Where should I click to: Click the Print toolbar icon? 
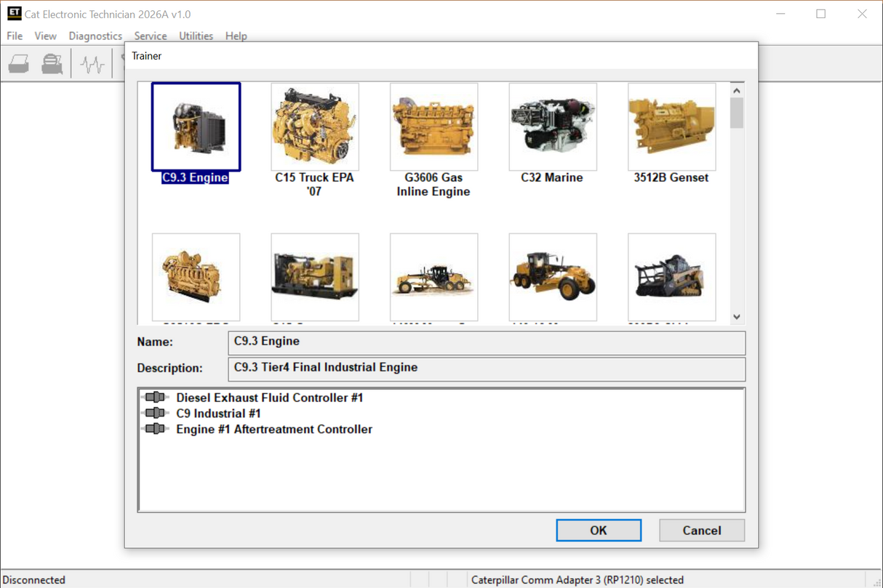(18, 63)
